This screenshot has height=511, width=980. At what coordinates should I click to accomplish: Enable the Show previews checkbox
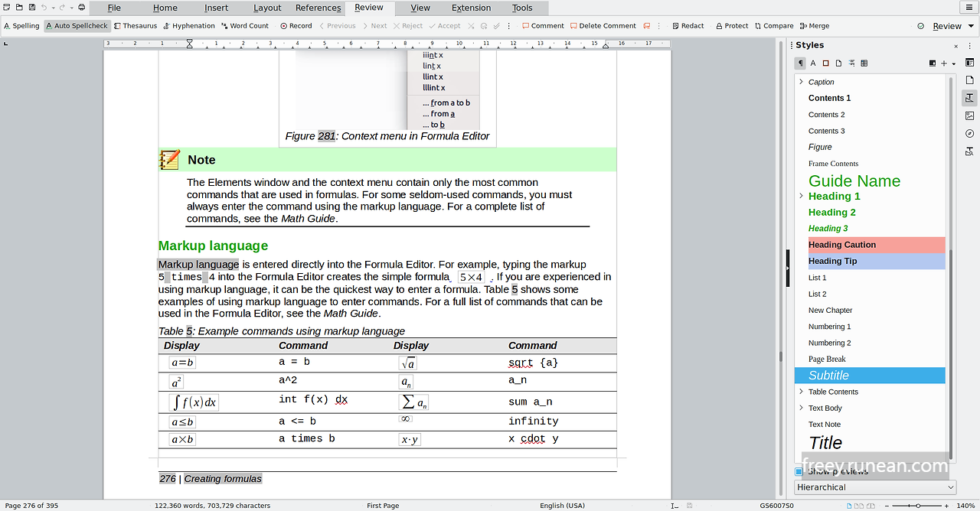799,471
